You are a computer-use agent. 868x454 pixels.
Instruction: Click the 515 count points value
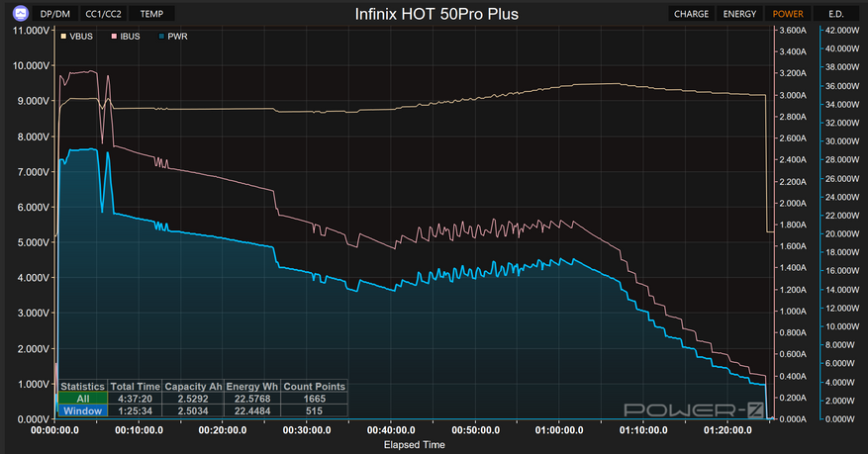[x=314, y=410]
